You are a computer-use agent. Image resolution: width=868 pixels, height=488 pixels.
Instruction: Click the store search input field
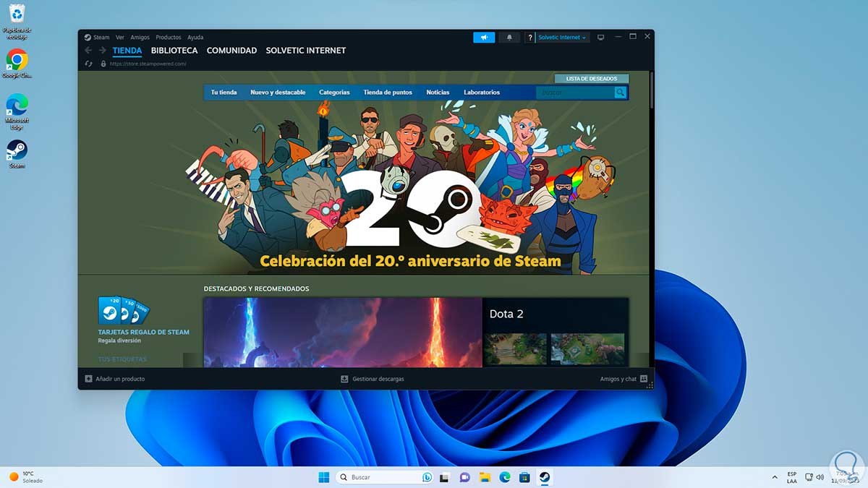point(576,93)
